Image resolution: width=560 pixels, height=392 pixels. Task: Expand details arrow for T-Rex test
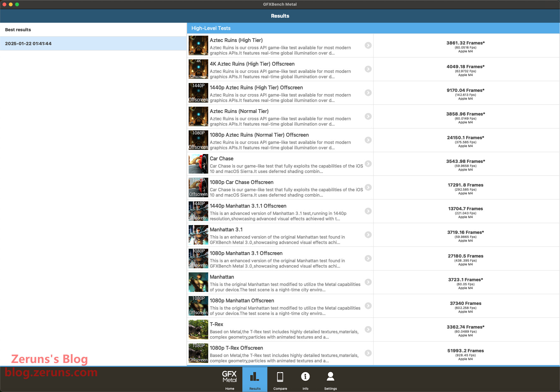click(x=368, y=330)
